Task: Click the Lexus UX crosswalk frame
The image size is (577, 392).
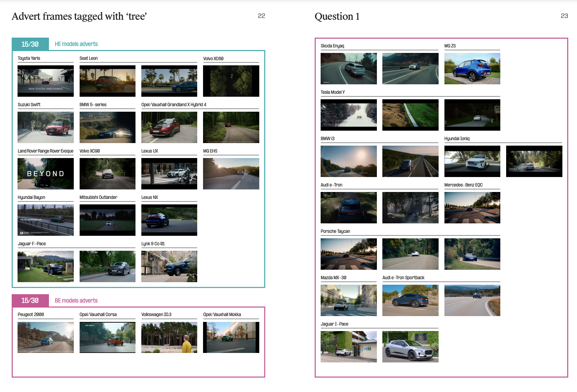Action: click(169, 174)
